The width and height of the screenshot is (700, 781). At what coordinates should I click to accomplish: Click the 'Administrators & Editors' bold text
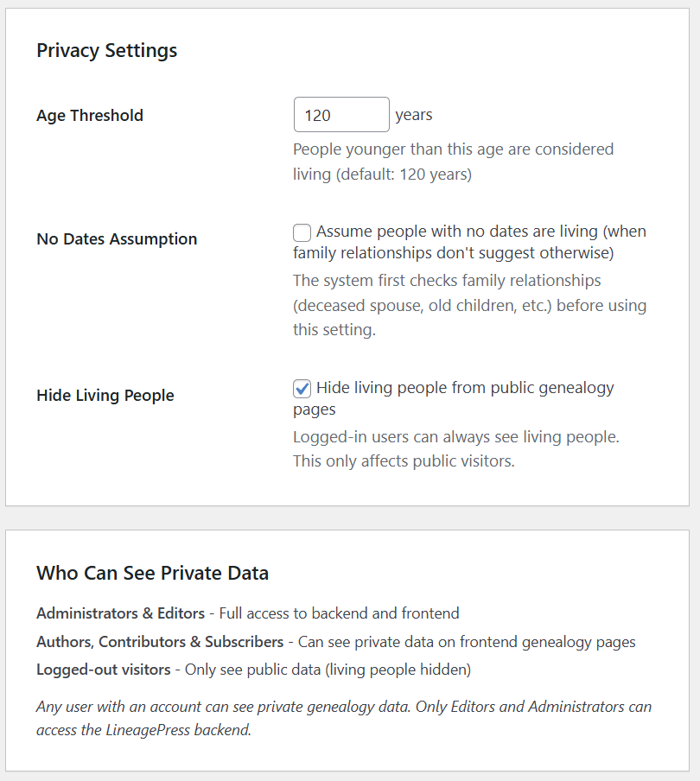pos(120,613)
